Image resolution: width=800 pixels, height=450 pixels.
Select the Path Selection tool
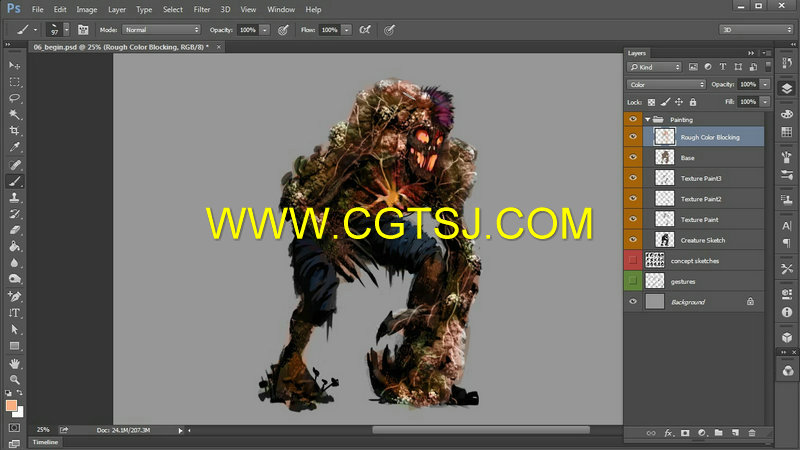14,330
